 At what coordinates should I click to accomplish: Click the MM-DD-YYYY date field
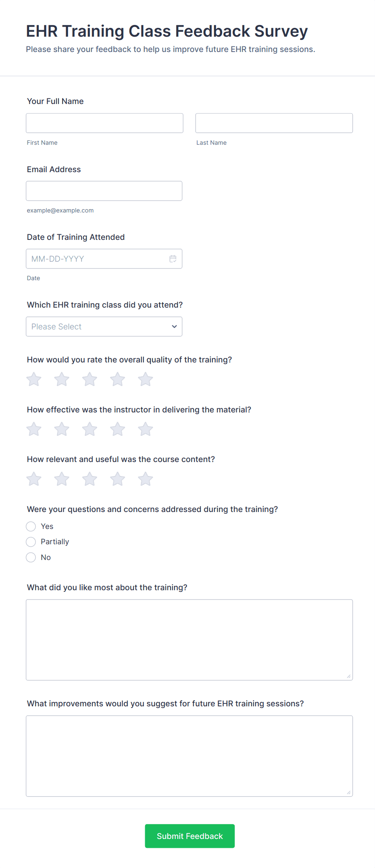coord(97,259)
